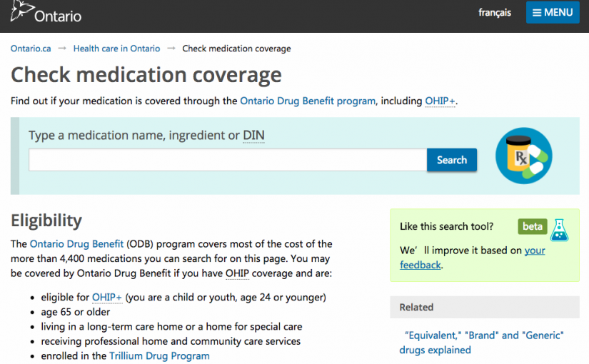Open Health care in Ontario breadcrumb
The width and height of the screenshot is (589, 364).
[x=116, y=49]
